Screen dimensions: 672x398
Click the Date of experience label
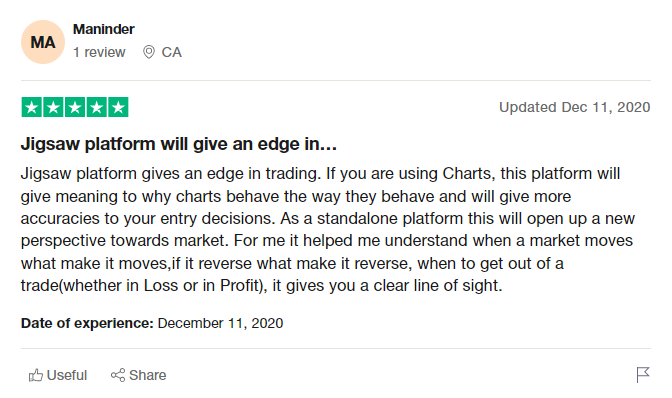coord(87,323)
